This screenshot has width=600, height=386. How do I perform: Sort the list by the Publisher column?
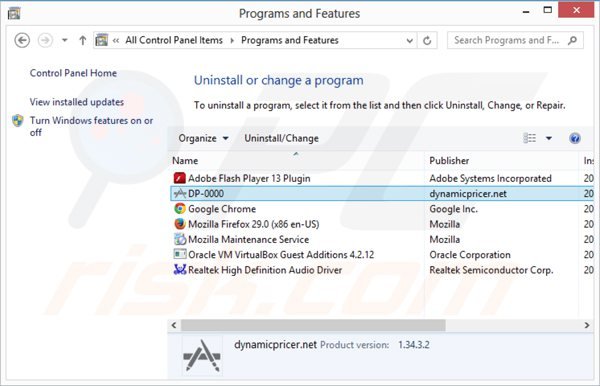tap(502, 161)
